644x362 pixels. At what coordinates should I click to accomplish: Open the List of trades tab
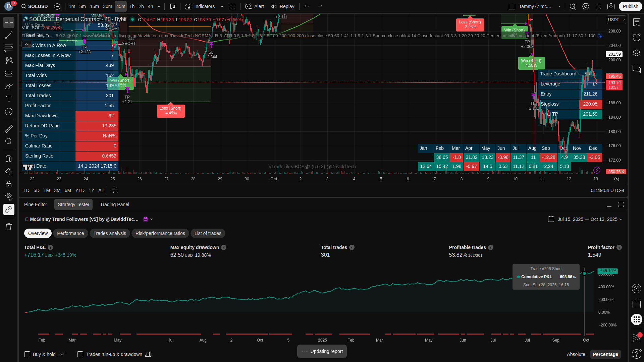[x=208, y=233]
